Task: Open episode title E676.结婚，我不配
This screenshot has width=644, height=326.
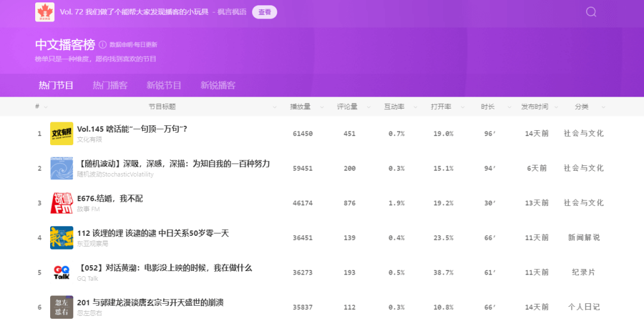Action: click(110, 198)
